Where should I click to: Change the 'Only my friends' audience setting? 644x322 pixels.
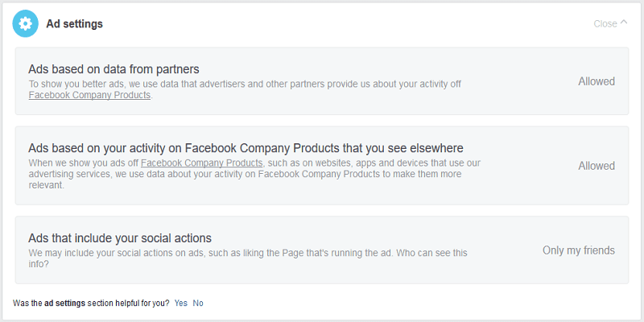tap(579, 250)
